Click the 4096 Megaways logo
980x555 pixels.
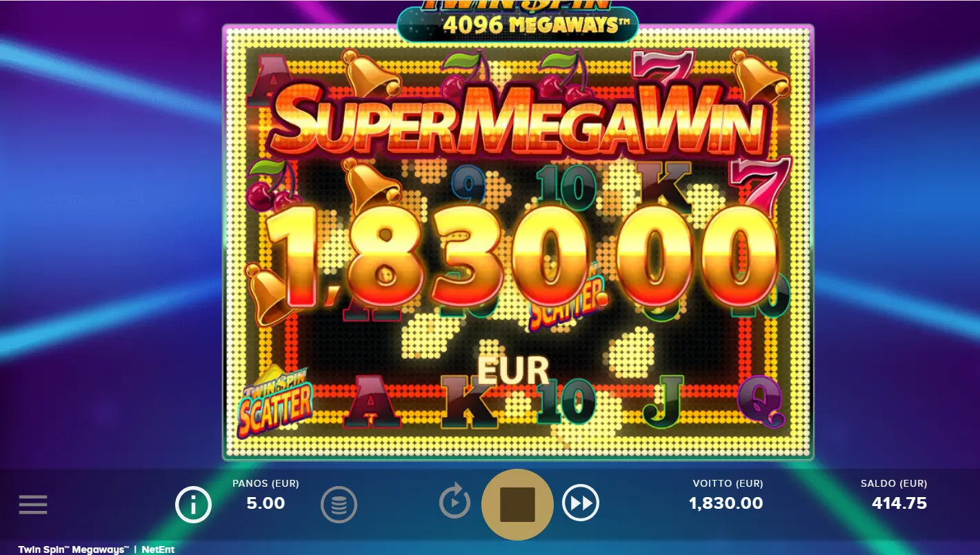point(518,21)
